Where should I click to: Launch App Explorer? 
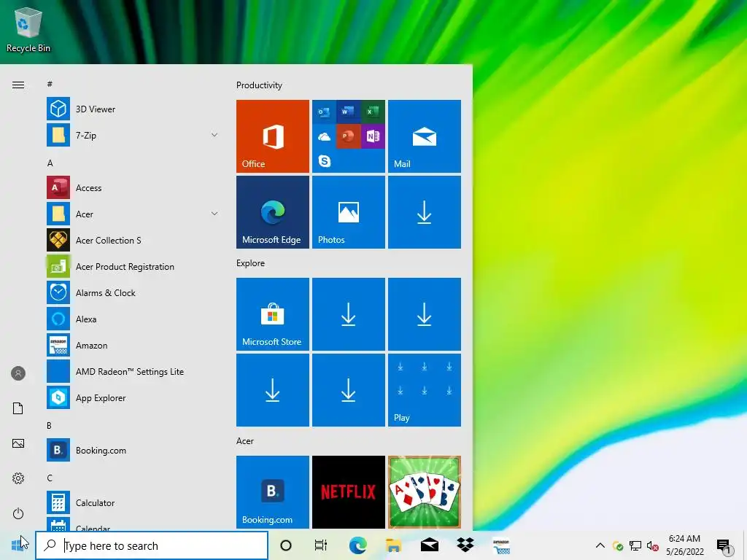[133, 397]
